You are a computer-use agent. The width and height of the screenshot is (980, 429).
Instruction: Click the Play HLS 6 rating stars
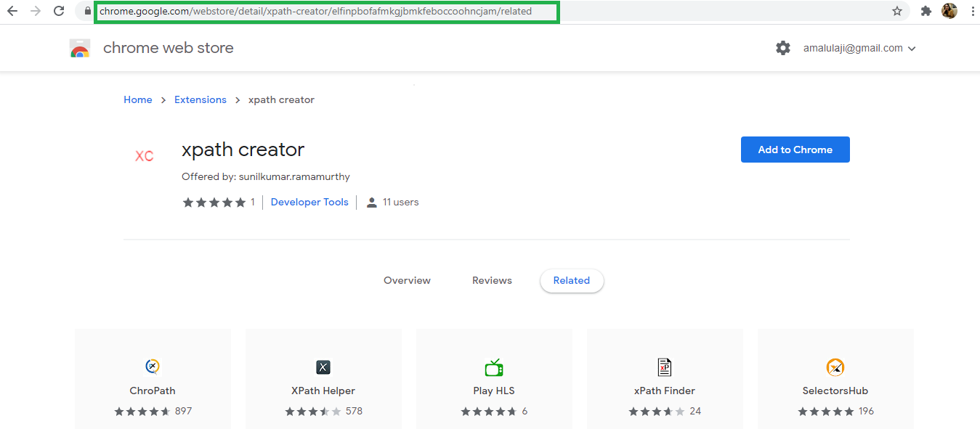point(489,412)
